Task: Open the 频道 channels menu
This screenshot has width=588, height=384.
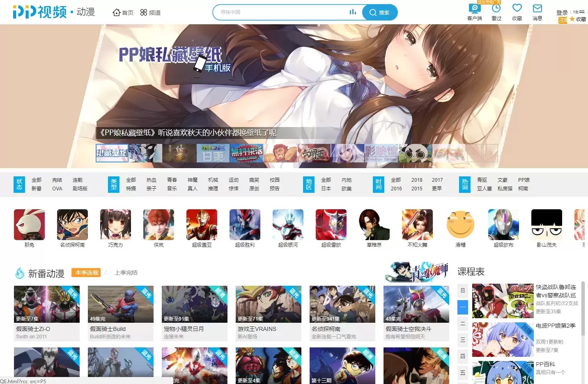Action: 150,13
